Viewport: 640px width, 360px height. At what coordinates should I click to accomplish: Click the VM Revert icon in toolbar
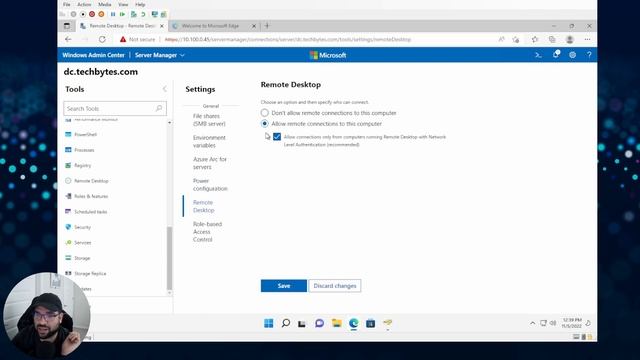coord(143,14)
